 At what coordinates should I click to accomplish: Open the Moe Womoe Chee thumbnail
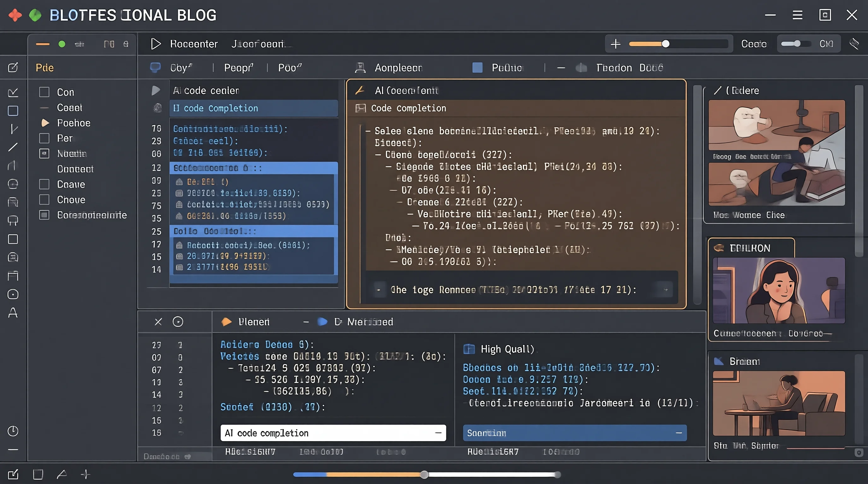click(x=777, y=184)
